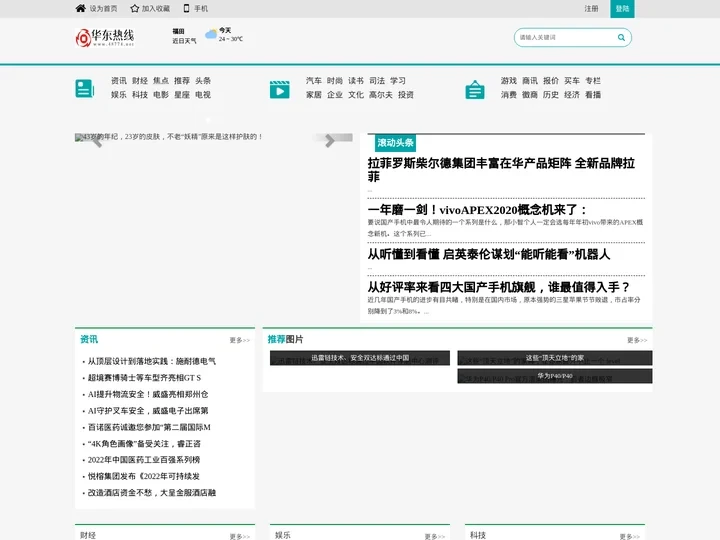Open the 游戏 navigation item
Screen dimensions: 720x540
click(x=509, y=81)
